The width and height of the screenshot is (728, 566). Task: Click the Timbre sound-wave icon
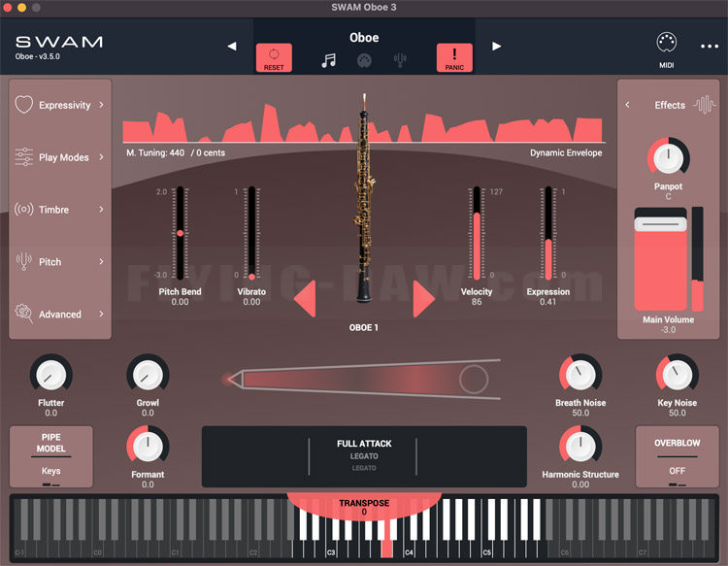[23, 209]
